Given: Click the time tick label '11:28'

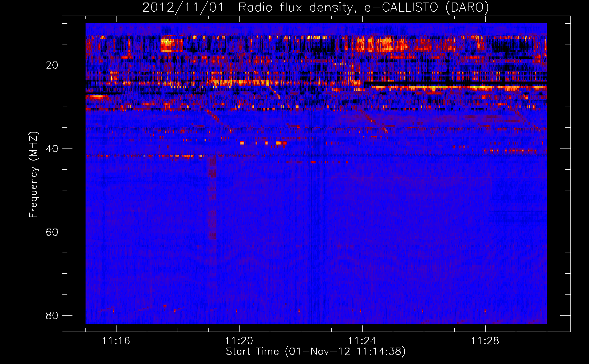Looking at the screenshot, I should 485,341.
